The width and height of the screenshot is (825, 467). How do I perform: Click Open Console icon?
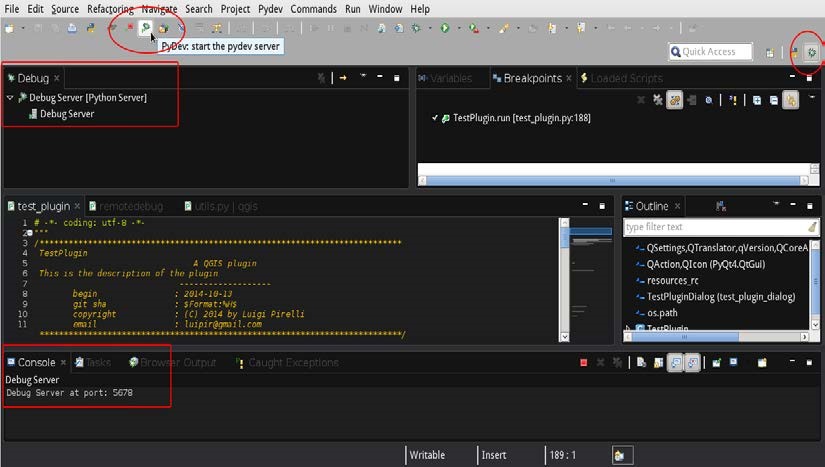click(x=762, y=362)
